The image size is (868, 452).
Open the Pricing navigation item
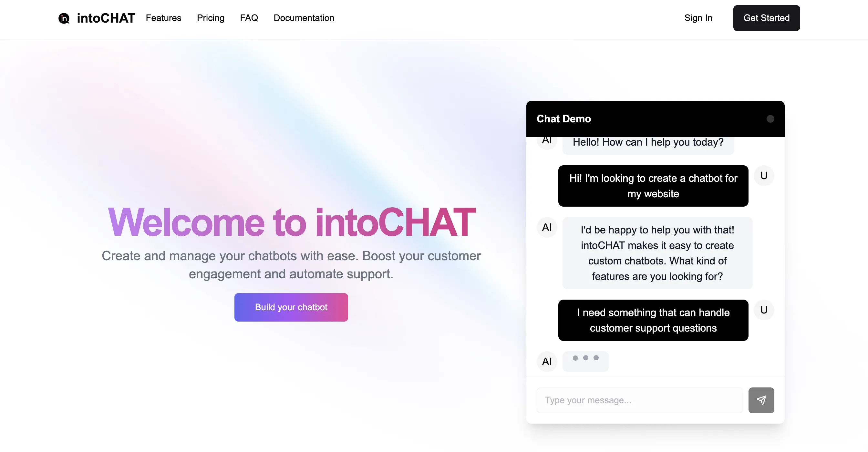point(211,18)
